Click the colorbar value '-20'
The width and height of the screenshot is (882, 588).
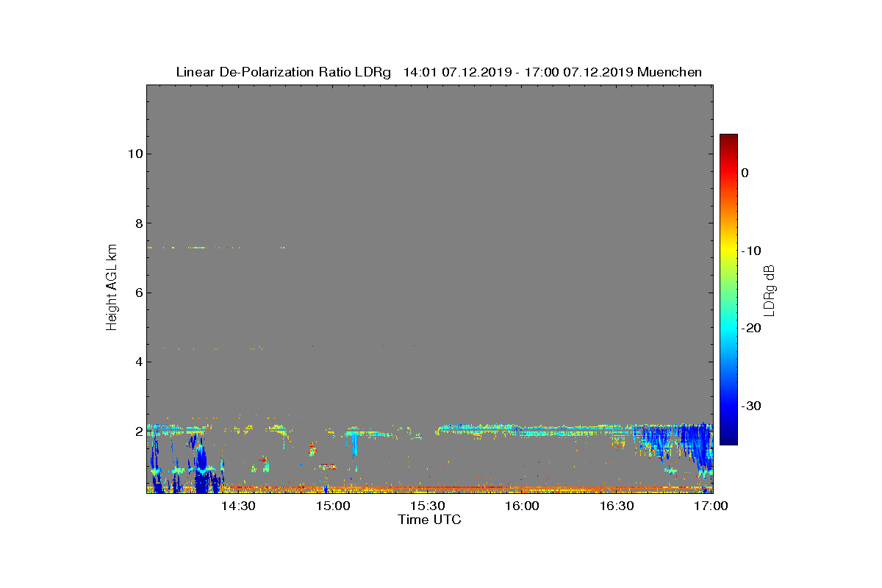(x=750, y=329)
